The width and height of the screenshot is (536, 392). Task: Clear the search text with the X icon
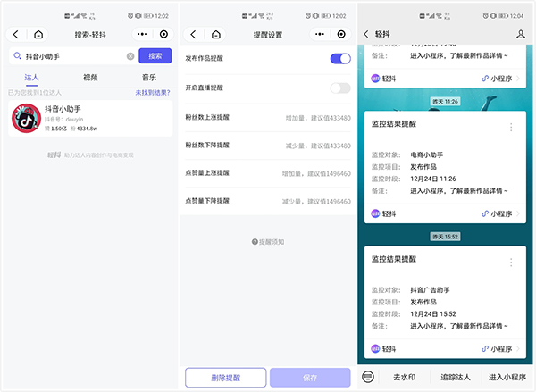point(130,56)
